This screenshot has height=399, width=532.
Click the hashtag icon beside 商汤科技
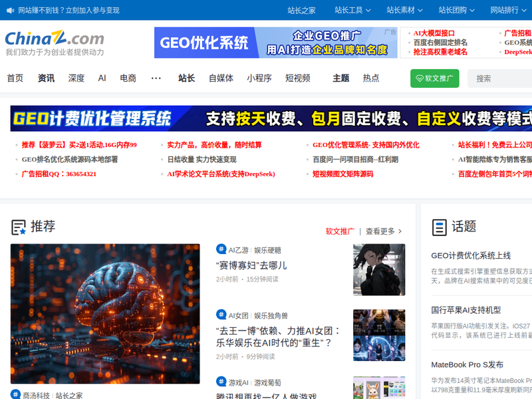tap(15, 394)
